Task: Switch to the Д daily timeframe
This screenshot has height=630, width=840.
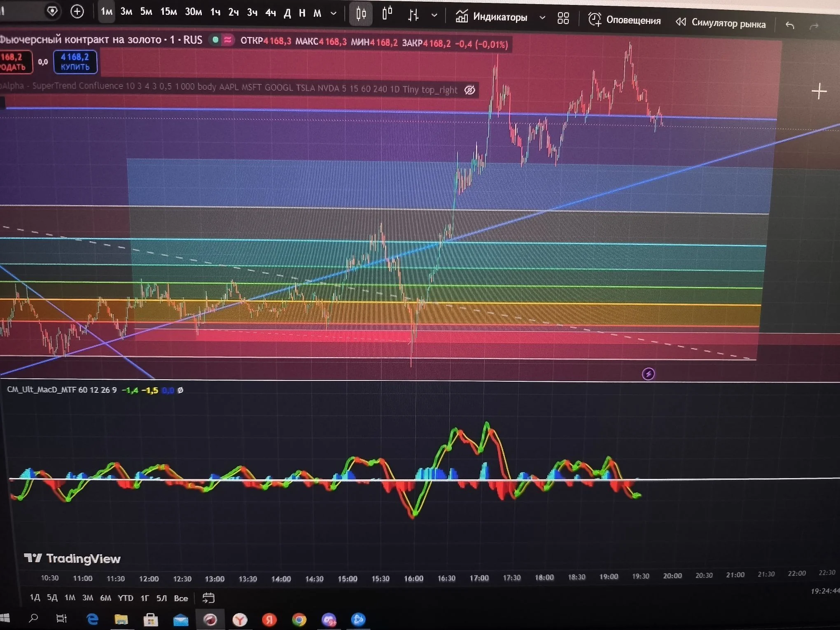Action: pyautogui.click(x=287, y=13)
